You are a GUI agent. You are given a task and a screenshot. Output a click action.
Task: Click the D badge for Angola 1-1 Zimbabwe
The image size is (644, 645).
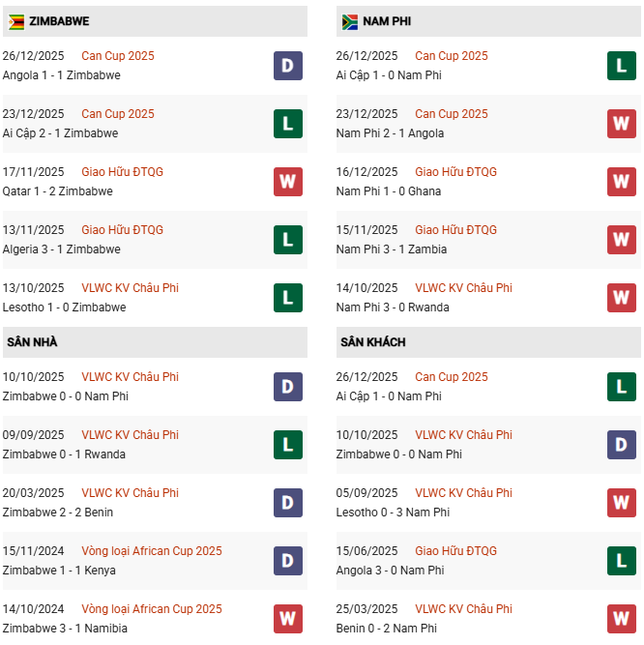point(287,66)
